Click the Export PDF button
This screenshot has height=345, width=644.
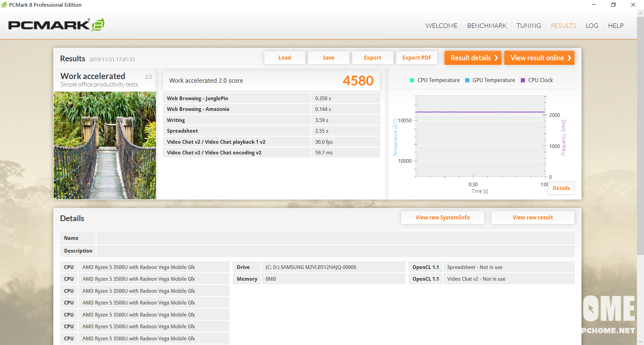coord(417,58)
